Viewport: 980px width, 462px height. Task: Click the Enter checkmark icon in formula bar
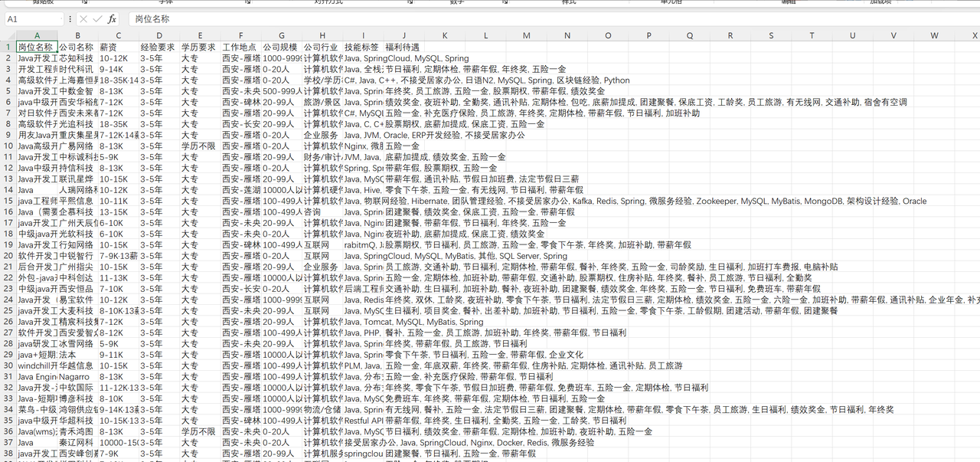point(97,19)
